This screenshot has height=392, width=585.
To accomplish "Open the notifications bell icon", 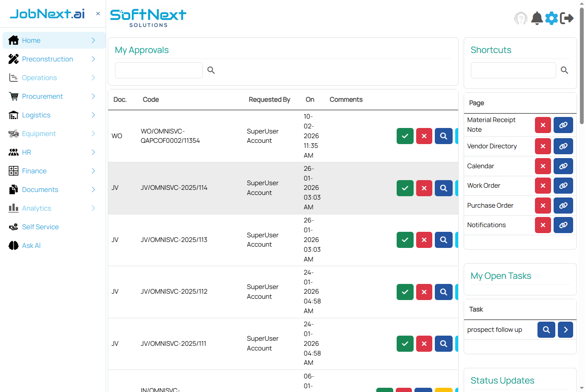I will click(536, 18).
